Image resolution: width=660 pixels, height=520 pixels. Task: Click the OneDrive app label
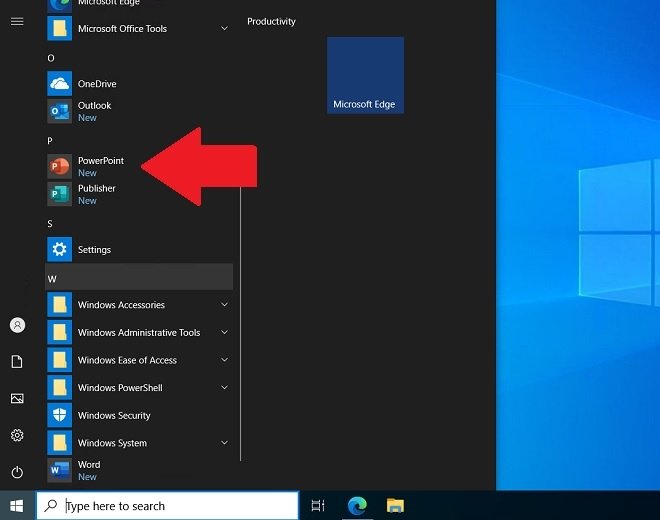tap(97, 84)
